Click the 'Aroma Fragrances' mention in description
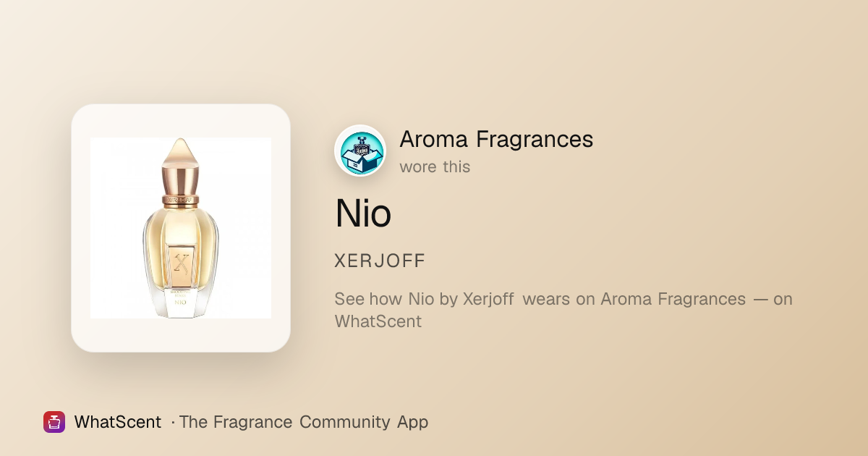The width and height of the screenshot is (868, 456). click(x=673, y=299)
